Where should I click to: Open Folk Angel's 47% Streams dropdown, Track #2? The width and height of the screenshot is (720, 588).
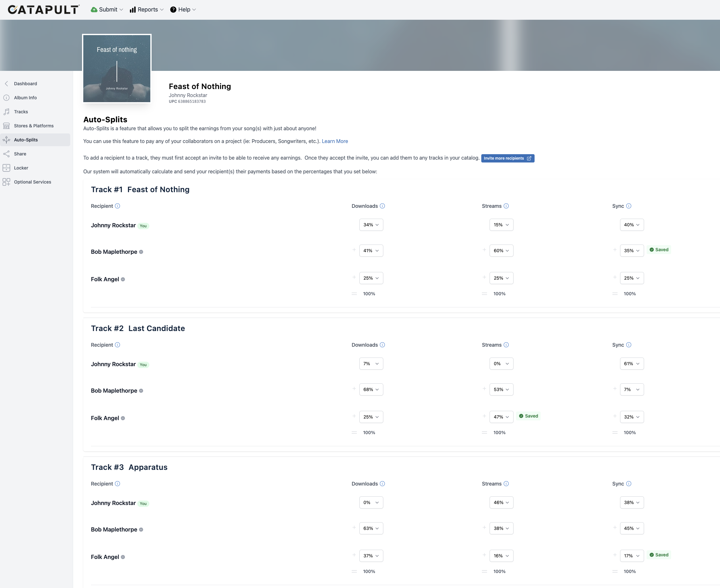click(x=502, y=417)
